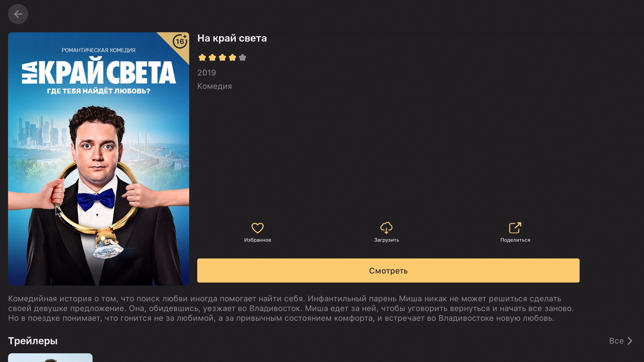Select the 2019 release year

207,73
